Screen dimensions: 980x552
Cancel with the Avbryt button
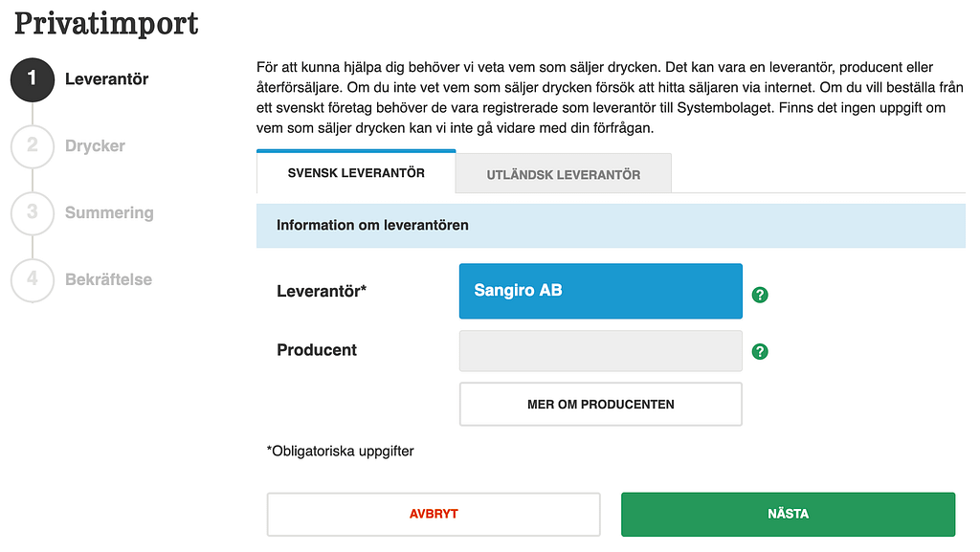434,514
